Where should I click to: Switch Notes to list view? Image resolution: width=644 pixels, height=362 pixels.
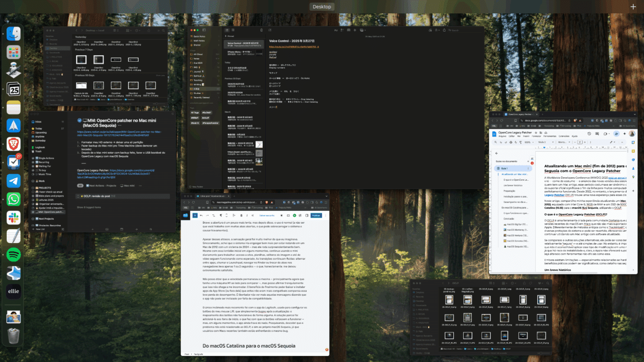227,30
